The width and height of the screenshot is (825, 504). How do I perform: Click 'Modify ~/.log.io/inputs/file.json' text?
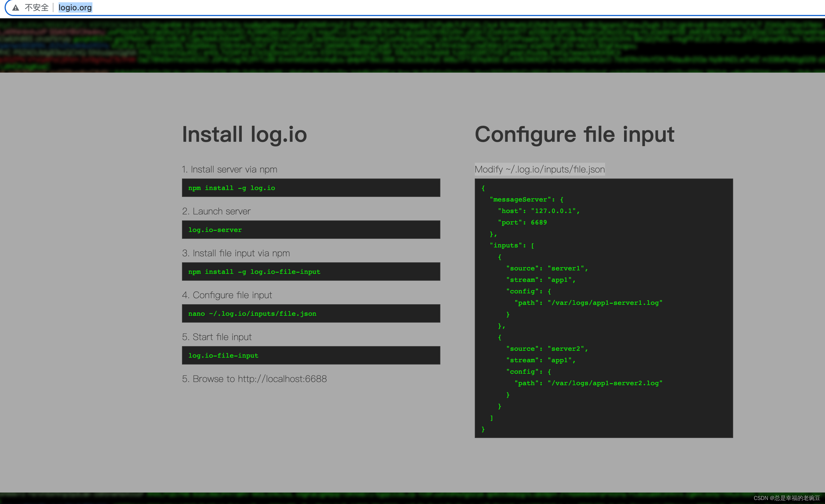pos(540,169)
